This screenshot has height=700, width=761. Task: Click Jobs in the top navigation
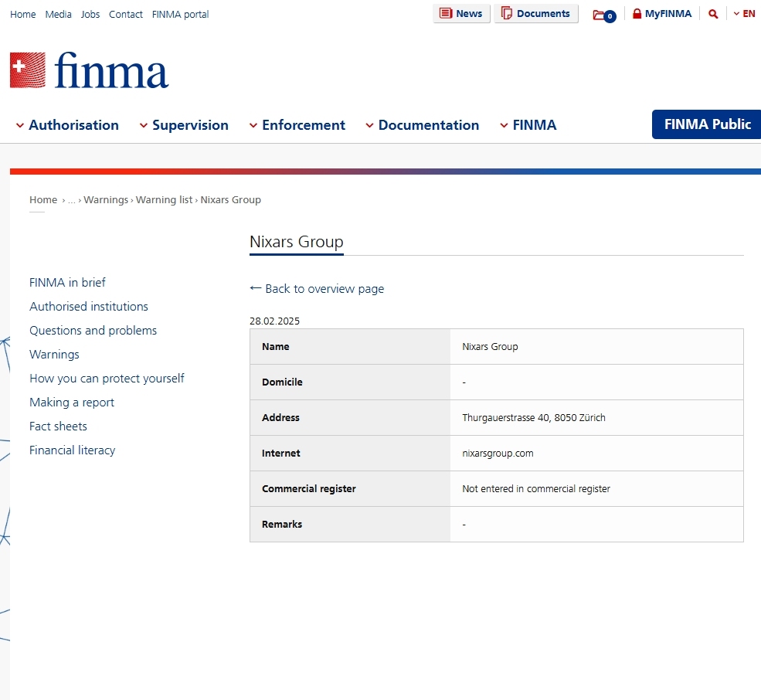(90, 15)
